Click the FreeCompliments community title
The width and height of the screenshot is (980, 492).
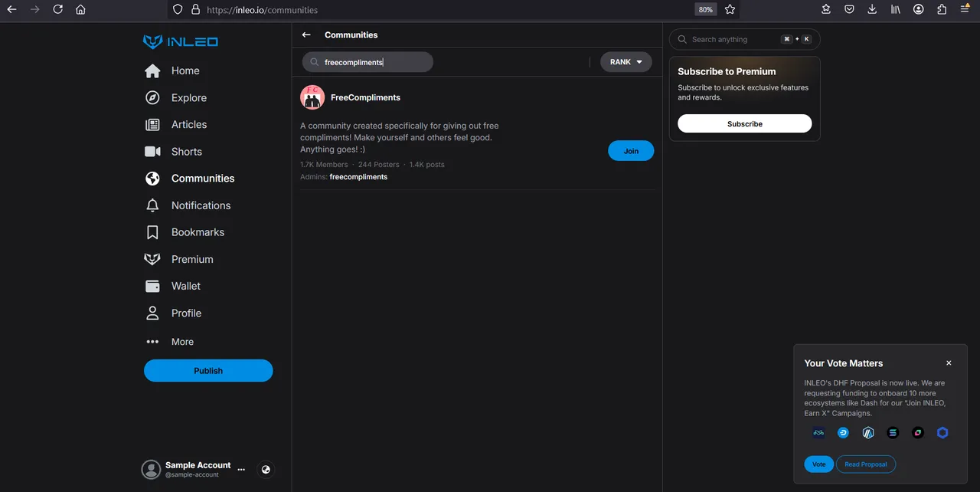pos(365,97)
